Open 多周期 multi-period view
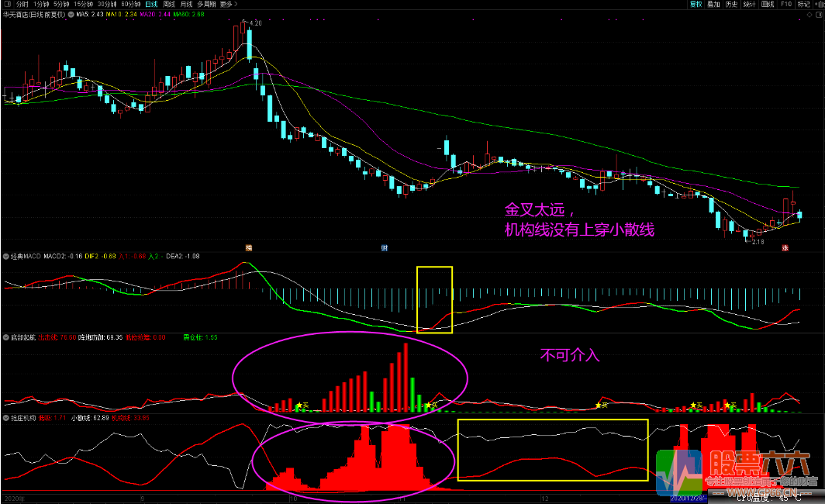 (x=207, y=4)
